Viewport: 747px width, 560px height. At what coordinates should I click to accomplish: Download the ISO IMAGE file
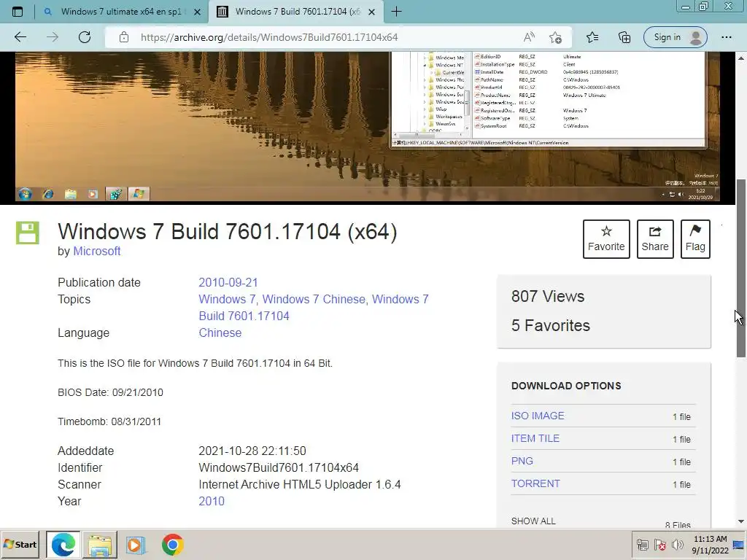tap(538, 416)
